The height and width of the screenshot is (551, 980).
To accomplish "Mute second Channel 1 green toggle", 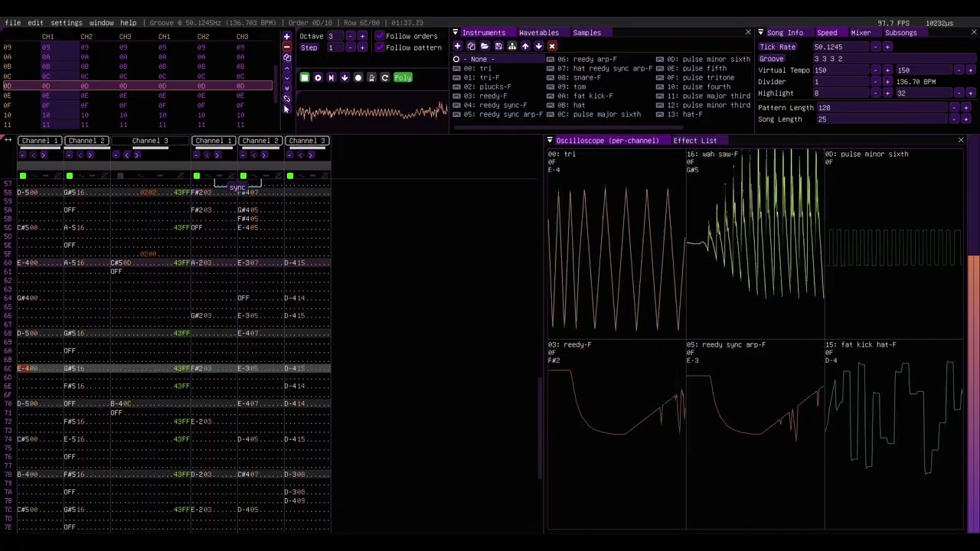I will coord(197,176).
